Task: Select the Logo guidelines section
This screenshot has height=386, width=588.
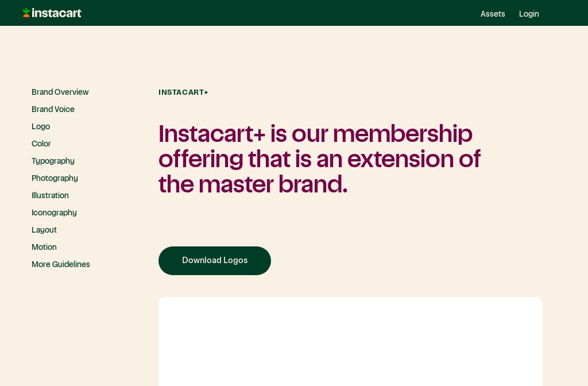Action: [x=41, y=127]
